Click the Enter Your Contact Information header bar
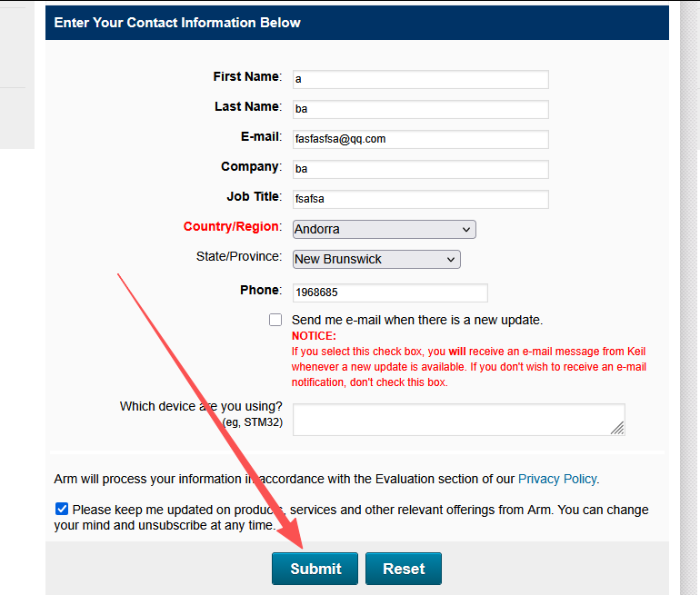The width and height of the screenshot is (700, 595). tap(357, 23)
